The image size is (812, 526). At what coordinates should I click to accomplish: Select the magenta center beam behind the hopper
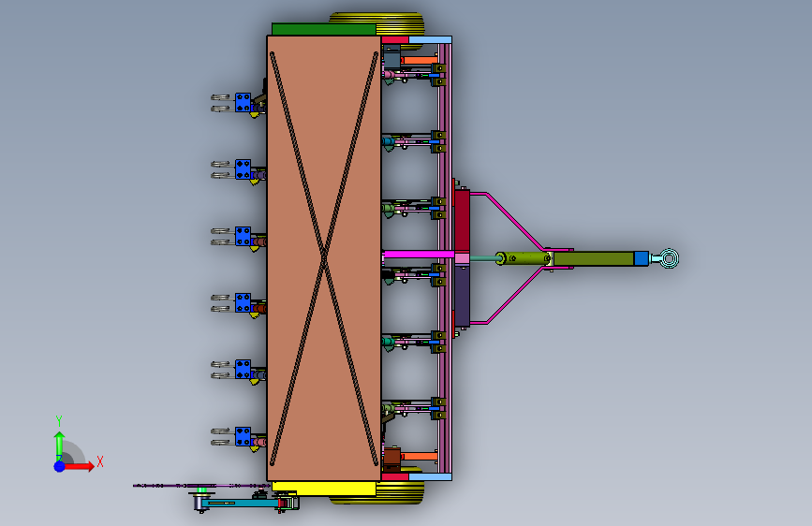pyautogui.click(x=419, y=255)
